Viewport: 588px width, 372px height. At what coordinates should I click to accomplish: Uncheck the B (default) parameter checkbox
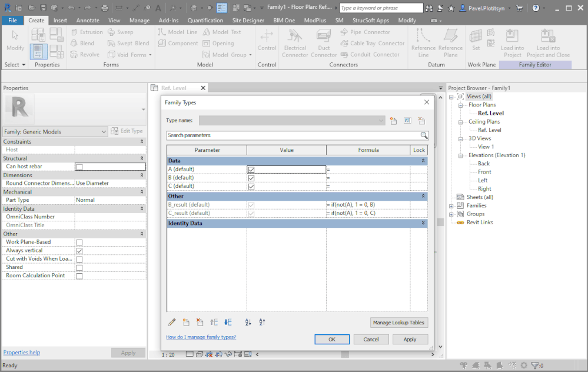251,178
